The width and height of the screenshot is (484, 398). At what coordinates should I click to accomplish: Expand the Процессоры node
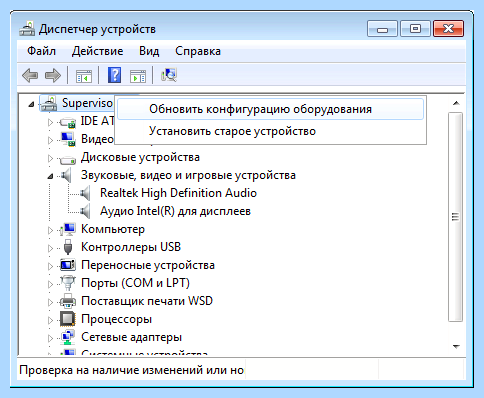(50, 320)
